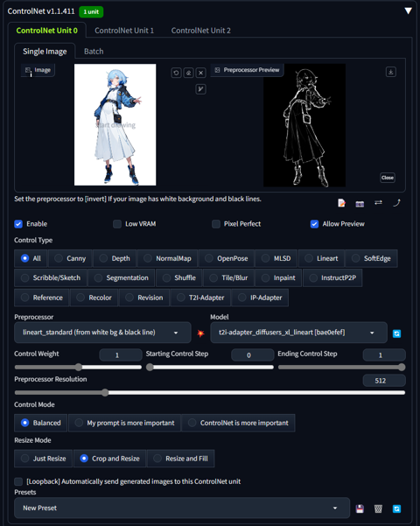Click the Ending Control Step value field
The image size is (420, 526).
coord(384,355)
